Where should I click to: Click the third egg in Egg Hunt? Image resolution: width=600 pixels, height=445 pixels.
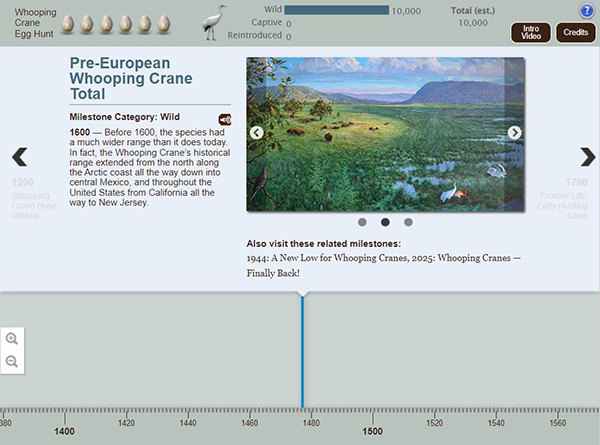pyautogui.click(x=106, y=24)
